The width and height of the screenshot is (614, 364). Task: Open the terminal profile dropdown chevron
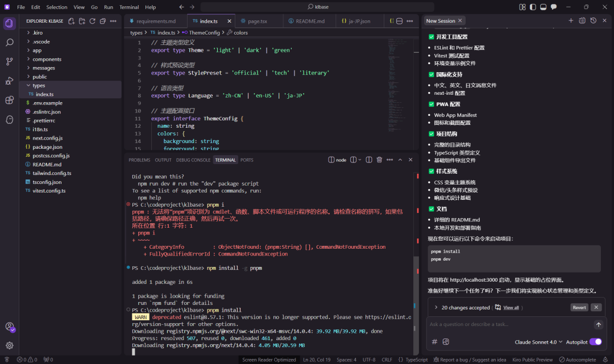[360, 160]
